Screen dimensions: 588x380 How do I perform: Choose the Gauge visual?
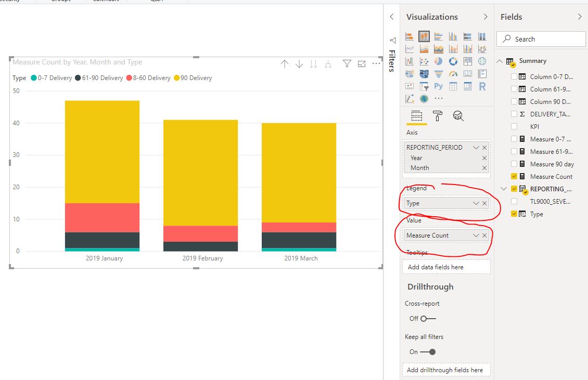point(453,74)
